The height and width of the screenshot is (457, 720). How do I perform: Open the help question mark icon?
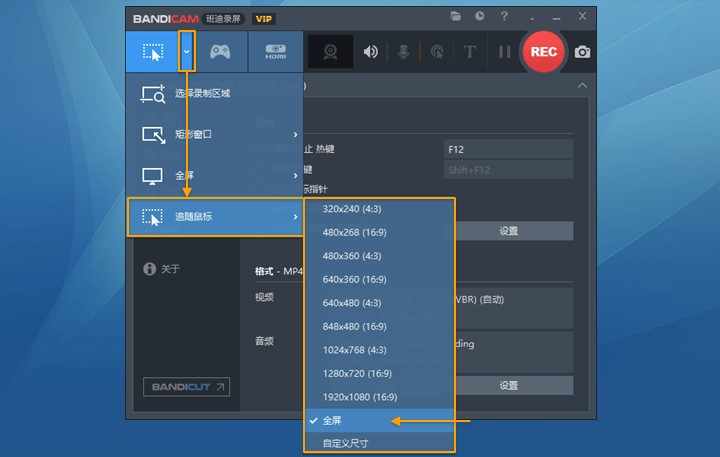pos(504,16)
